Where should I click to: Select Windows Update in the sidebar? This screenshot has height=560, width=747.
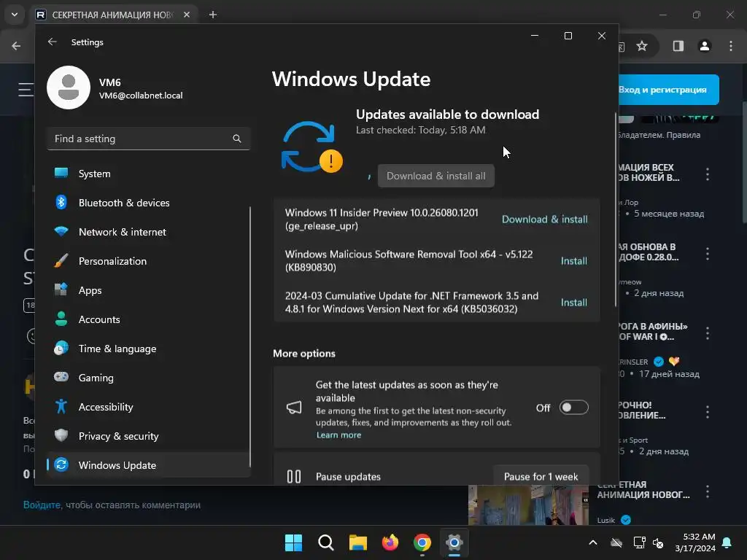(x=149, y=464)
